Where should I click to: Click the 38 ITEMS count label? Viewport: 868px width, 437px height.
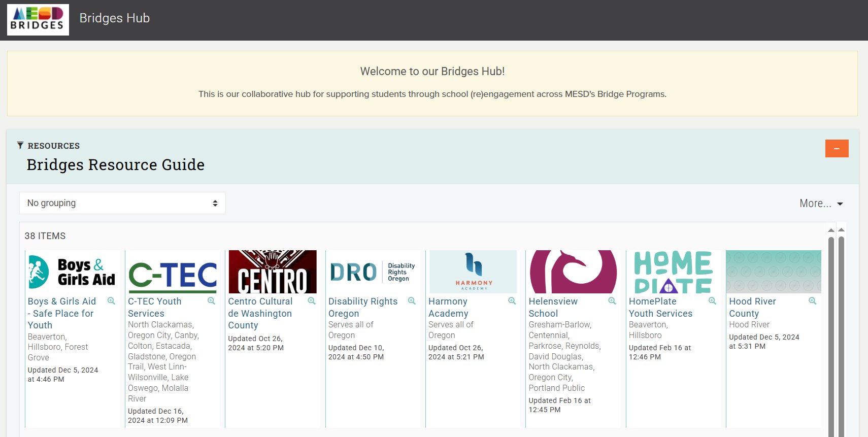(x=45, y=236)
